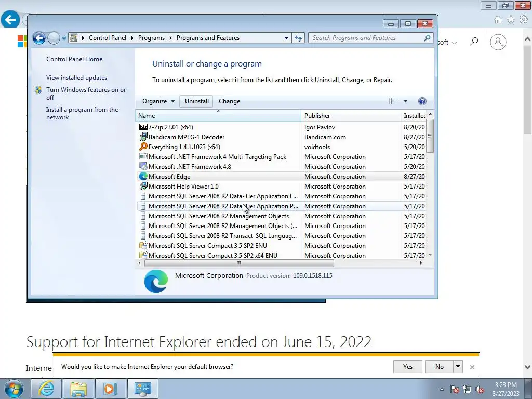The width and height of the screenshot is (532, 399).
Task: Open the dropdown arrow beside No
Action: (458, 366)
